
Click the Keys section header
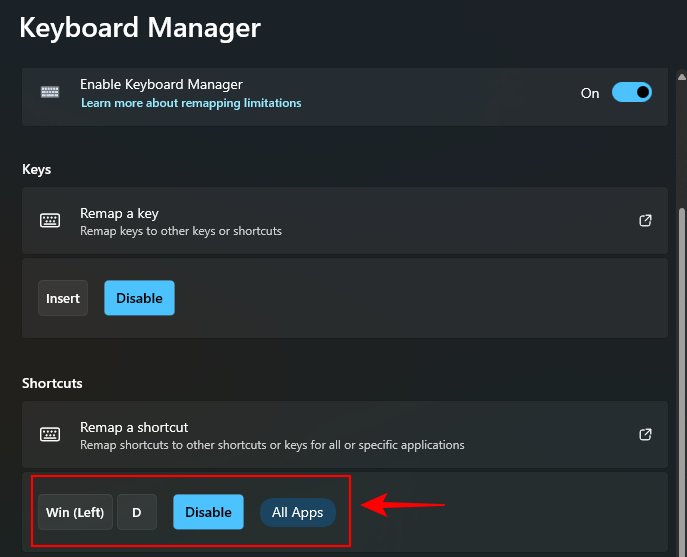coord(37,169)
